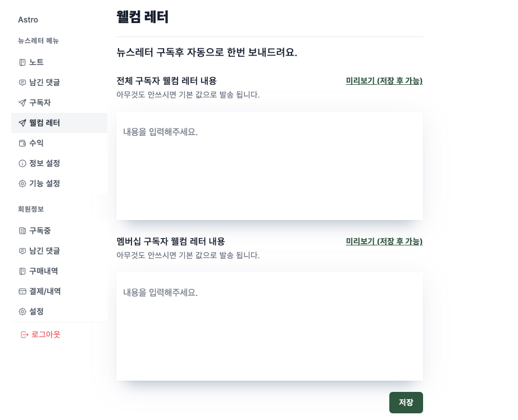This screenshot has height=420, width=518.
Task: Select the 수익 menu entry
Action: pyautogui.click(x=37, y=143)
